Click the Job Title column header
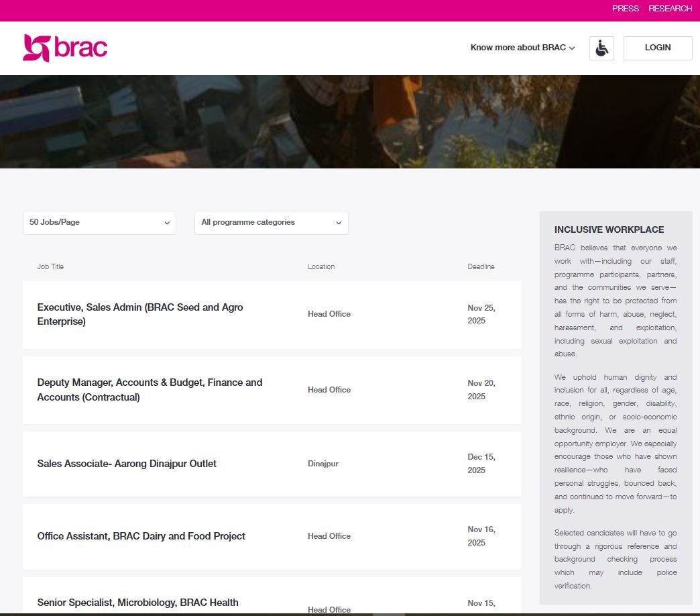The image size is (700, 616). [50, 266]
